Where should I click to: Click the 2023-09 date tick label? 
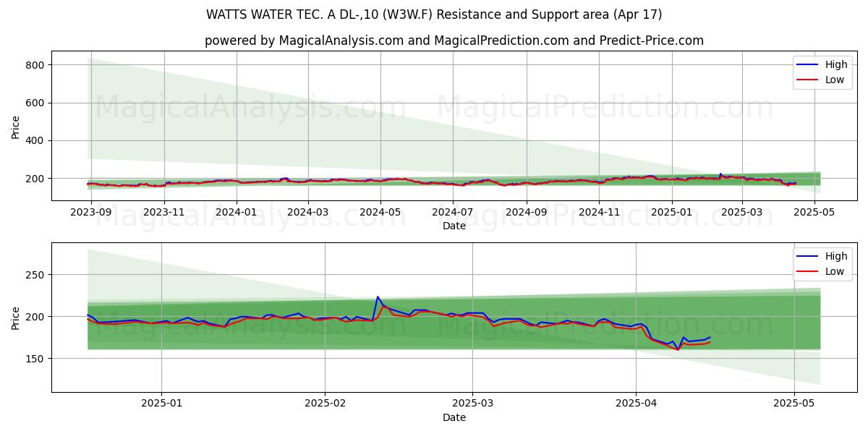click(90, 212)
